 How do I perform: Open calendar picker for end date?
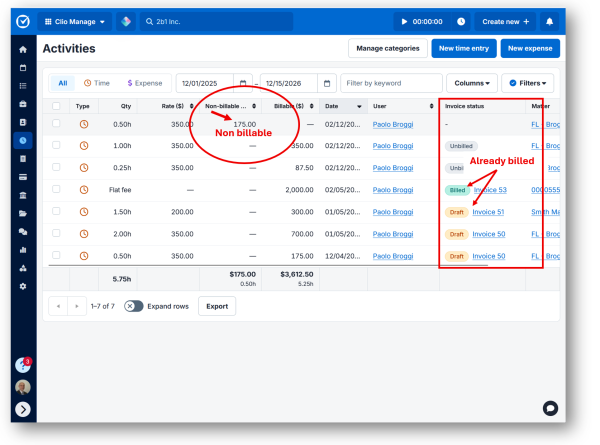click(x=327, y=83)
